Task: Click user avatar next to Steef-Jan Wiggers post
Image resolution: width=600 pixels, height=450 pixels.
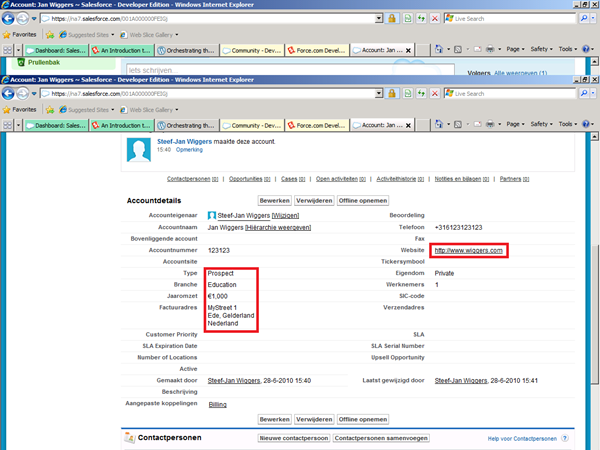Action: (x=139, y=150)
